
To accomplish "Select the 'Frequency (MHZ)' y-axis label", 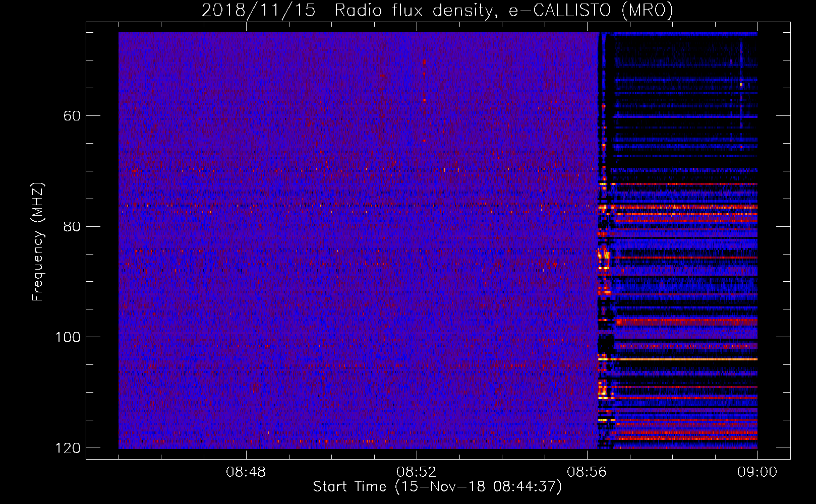I will [38, 242].
